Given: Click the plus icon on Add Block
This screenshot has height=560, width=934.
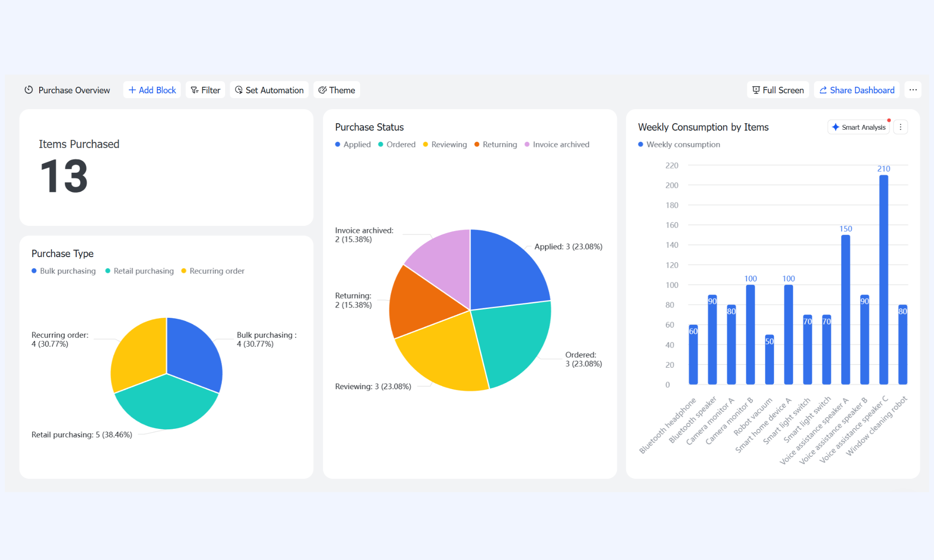Looking at the screenshot, I should click(132, 90).
